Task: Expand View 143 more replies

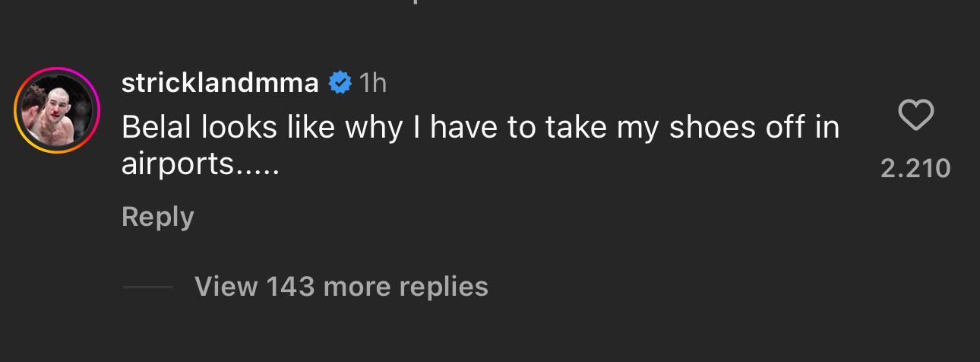Action: click(x=341, y=287)
